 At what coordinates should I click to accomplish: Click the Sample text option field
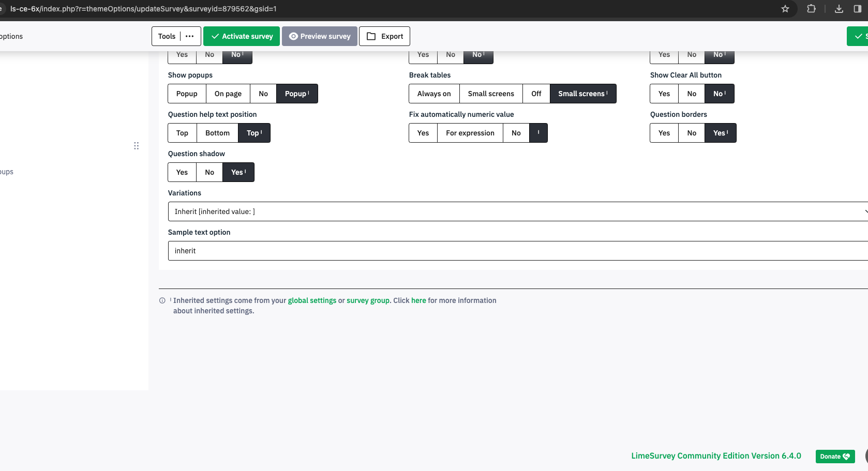[x=517, y=251]
